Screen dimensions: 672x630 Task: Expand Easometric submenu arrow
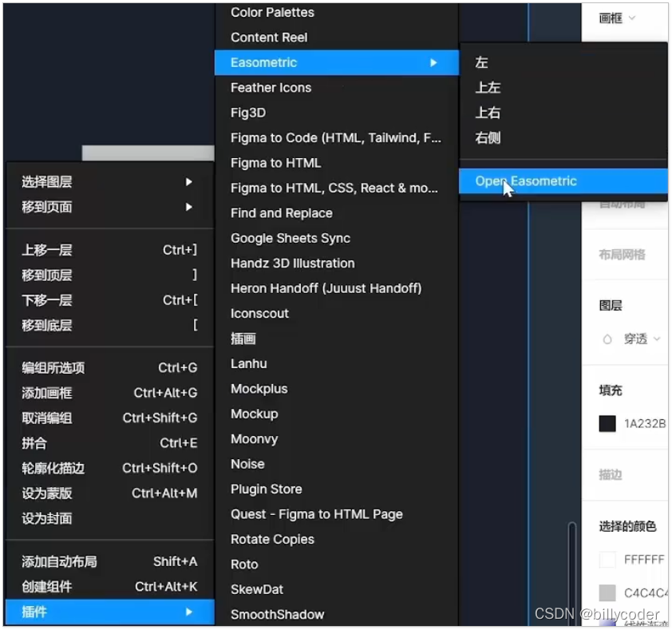coord(433,62)
